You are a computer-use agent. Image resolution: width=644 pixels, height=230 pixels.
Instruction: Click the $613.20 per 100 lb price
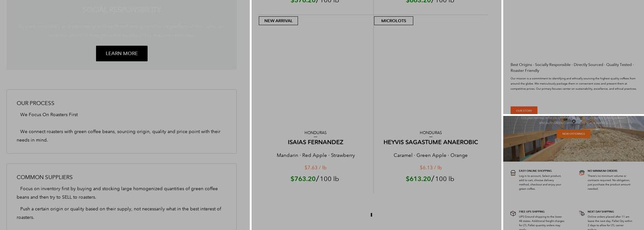pos(430,179)
